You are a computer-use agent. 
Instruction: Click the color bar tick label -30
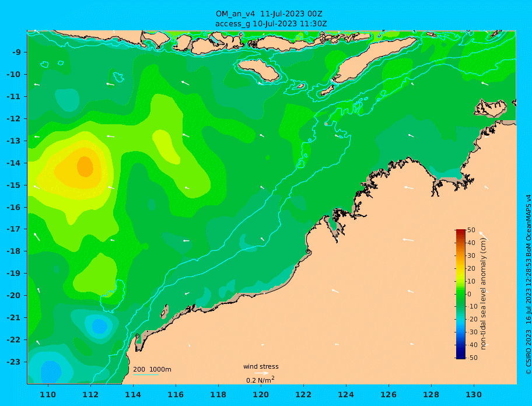pyautogui.click(x=471, y=332)
